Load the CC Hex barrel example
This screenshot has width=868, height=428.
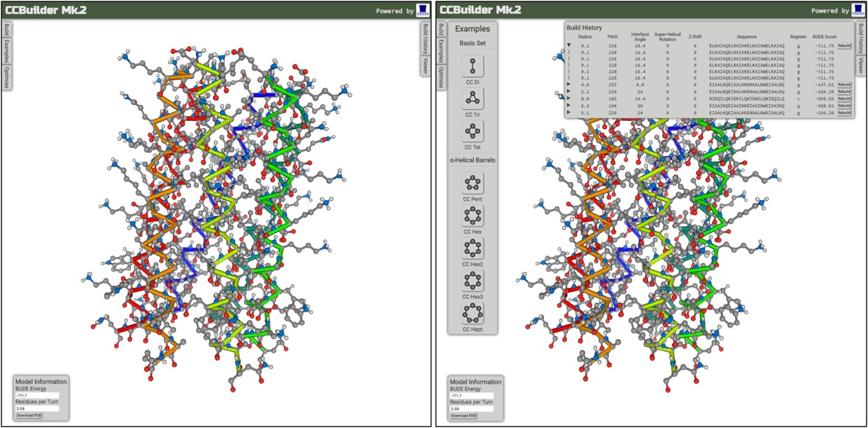473,216
